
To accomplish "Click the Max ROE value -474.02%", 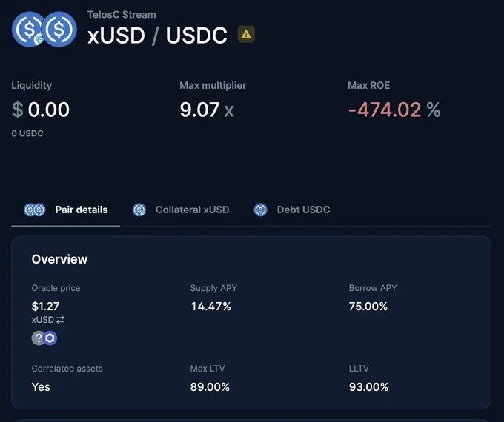I will pos(394,110).
